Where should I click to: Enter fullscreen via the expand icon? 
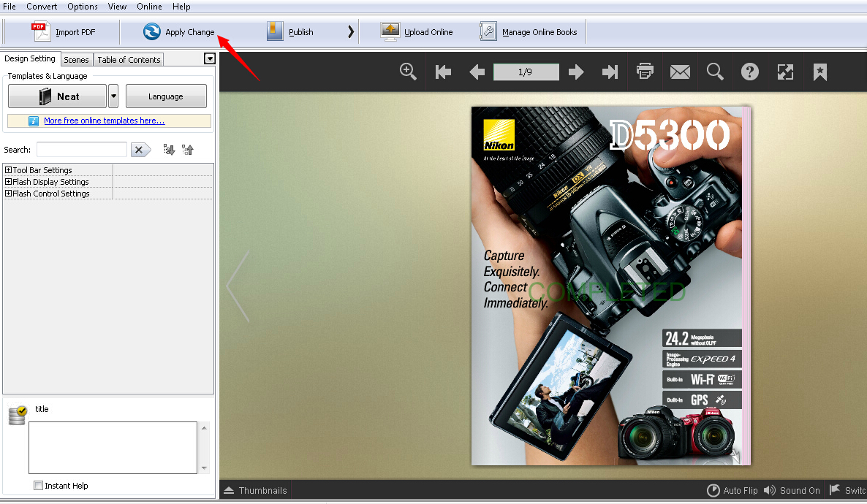pos(785,71)
